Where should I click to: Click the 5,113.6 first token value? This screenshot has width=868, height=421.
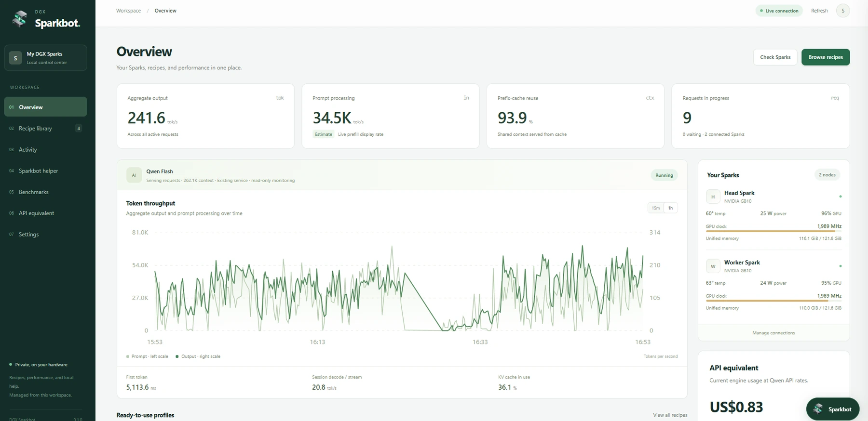click(137, 387)
